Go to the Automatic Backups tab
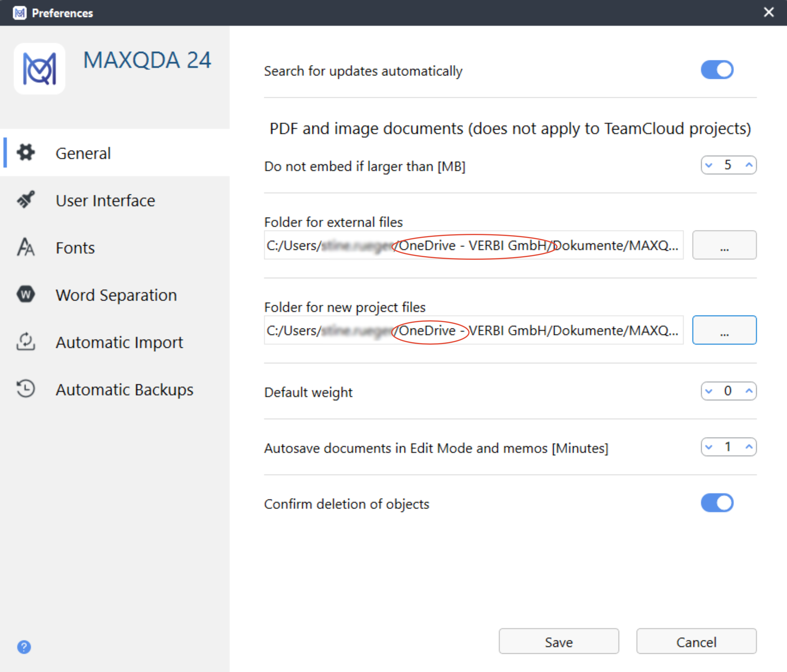This screenshot has width=787, height=672. pyautogui.click(x=115, y=389)
